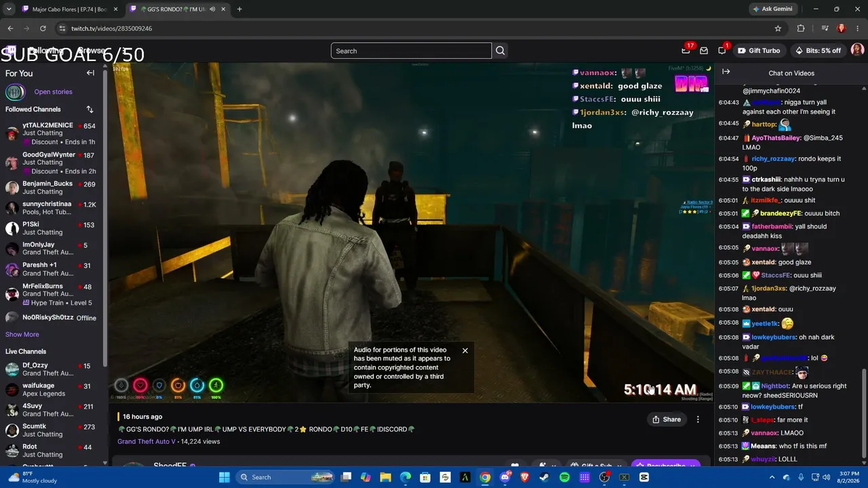Screen dimensions: 868x488
Task: Expand the Chrome tab search dropdown
Action: [9, 9]
